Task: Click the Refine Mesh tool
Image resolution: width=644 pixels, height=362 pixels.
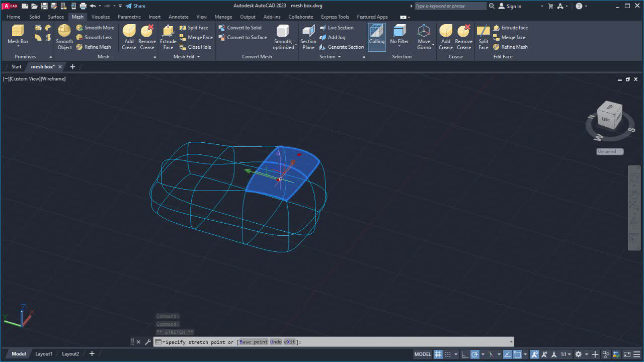Action: 95,47
